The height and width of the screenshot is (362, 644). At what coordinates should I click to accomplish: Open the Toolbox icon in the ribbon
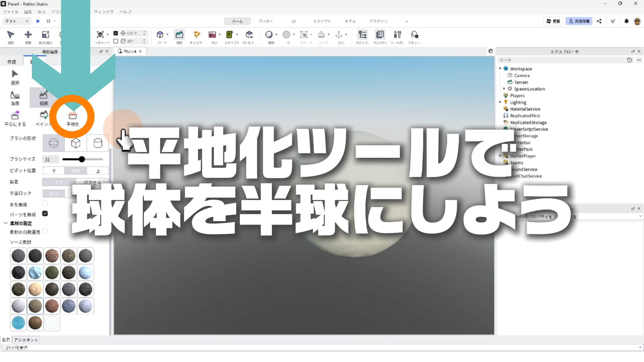[x=397, y=36]
